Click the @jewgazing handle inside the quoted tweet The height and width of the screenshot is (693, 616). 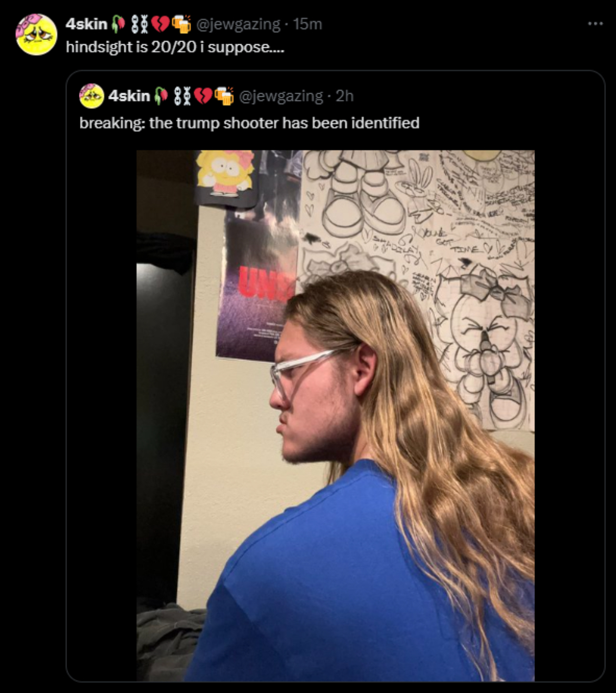coord(281,96)
